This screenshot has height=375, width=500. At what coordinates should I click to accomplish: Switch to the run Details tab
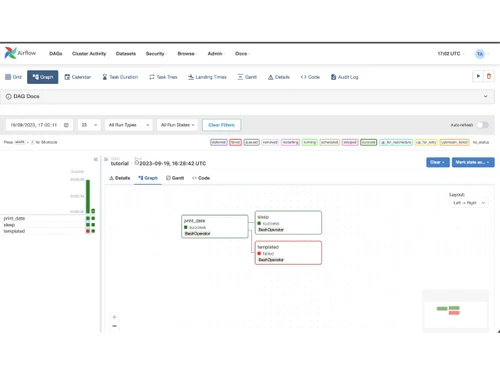[119, 178]
